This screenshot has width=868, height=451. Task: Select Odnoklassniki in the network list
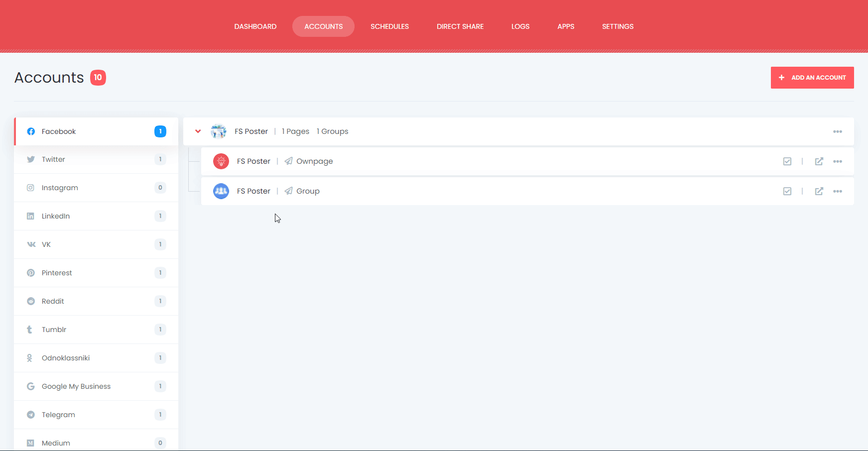(x=96, y=358)
